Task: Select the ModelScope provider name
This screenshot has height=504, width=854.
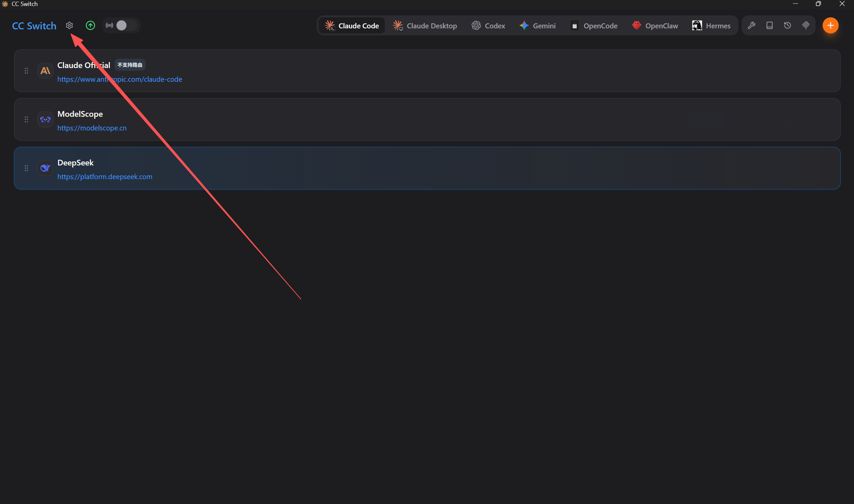Action: coord(80,114)
